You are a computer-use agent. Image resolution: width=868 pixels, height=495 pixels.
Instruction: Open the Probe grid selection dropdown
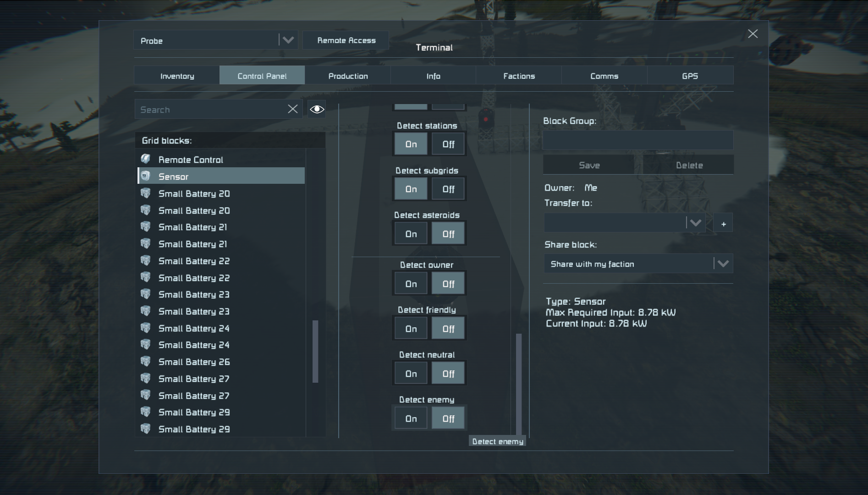coord(288,40)
